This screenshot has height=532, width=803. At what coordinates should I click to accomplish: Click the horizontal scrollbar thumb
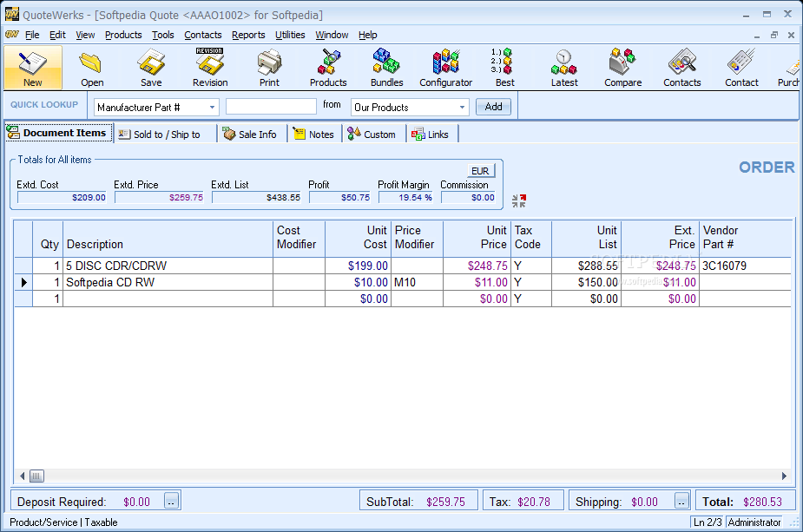(36, 476)
